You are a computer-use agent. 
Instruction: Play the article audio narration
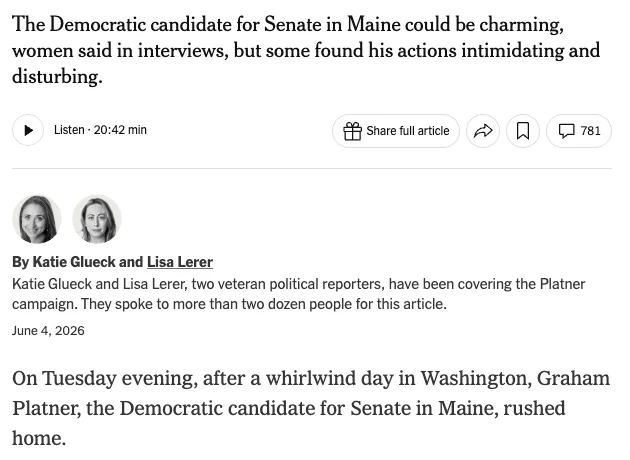pos(28,130)
